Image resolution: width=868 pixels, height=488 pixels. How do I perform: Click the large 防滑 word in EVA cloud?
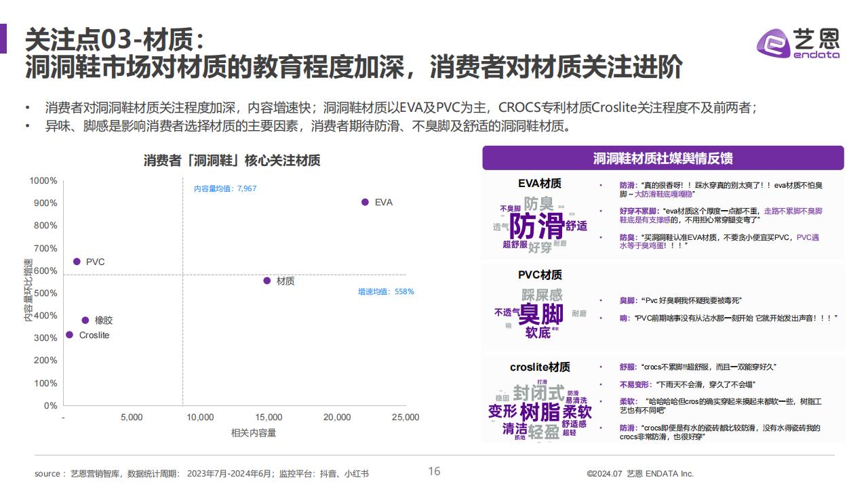(536, 225)
